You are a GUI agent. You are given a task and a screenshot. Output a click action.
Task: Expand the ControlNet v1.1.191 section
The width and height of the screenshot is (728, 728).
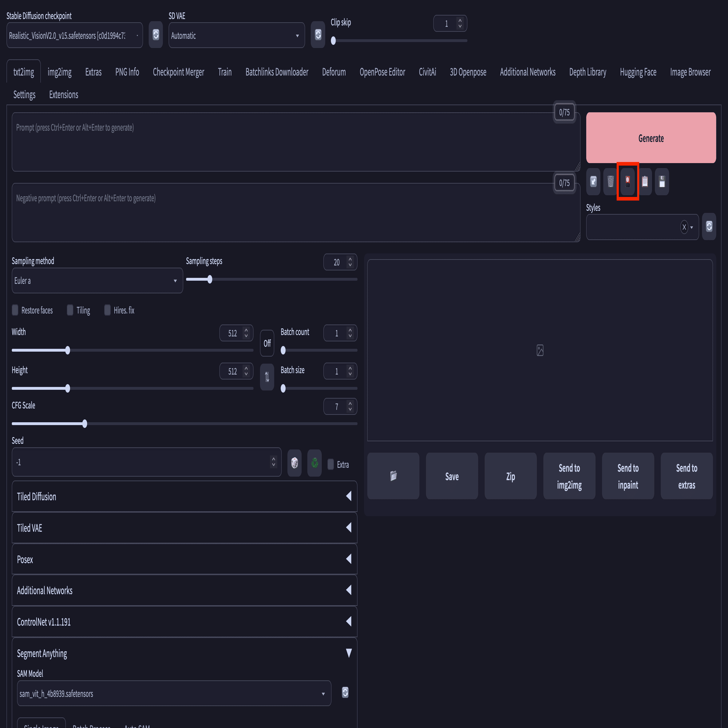(x=184, y=622)
